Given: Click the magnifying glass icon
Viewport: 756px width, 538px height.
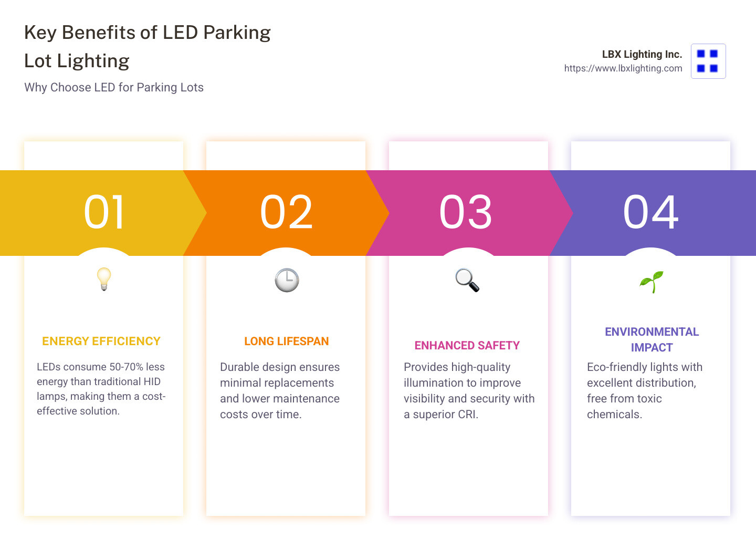Looking at the screenshot, I should pos(467,280).
